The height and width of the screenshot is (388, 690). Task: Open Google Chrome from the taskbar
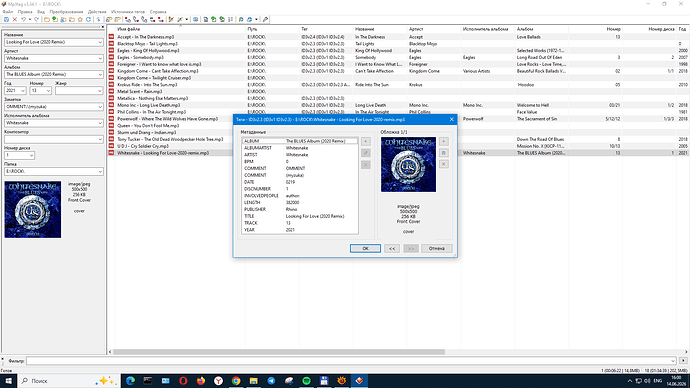(236, 381)
